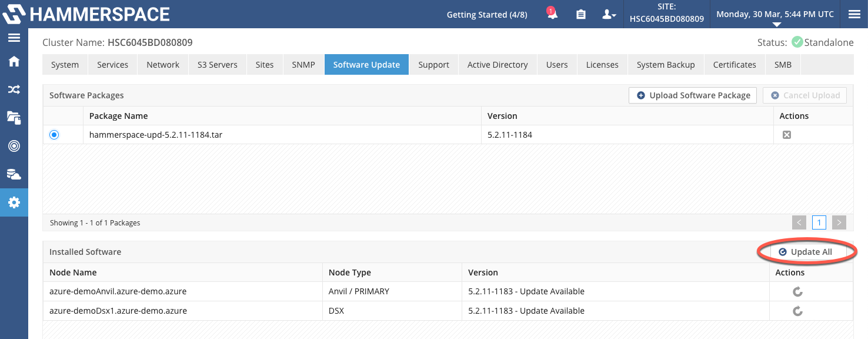Screen dimensions: 868x339
Task: Select the Software Update tab
Action: (x=366, y=65)
